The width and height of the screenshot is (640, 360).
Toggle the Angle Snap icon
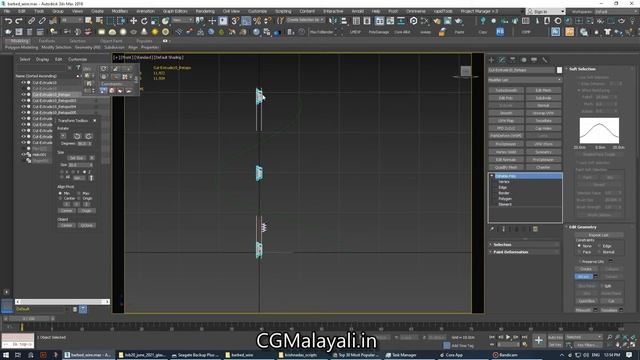[246, 21]
